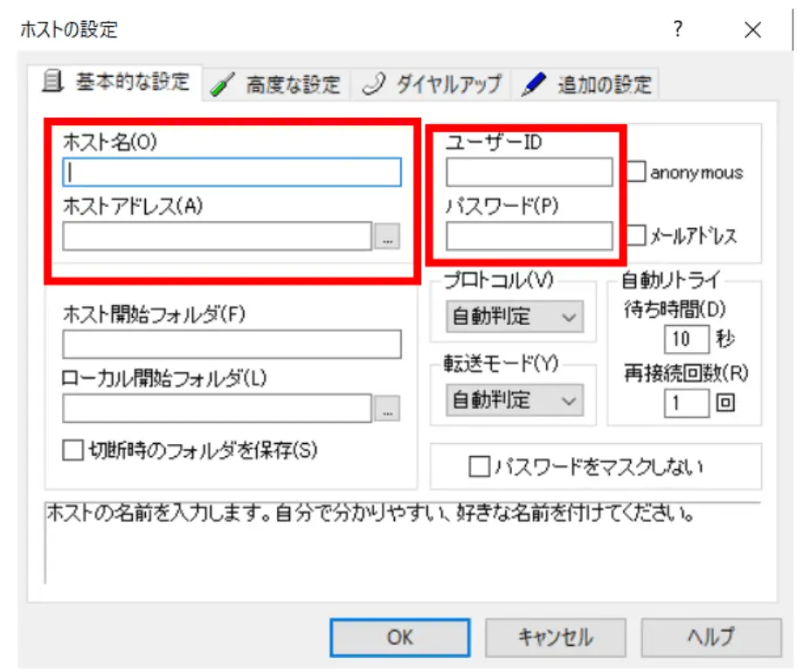Click the ホスト開始フォルダ(F) input field
Screen dimensions: 803x672
tap(232, 344)
